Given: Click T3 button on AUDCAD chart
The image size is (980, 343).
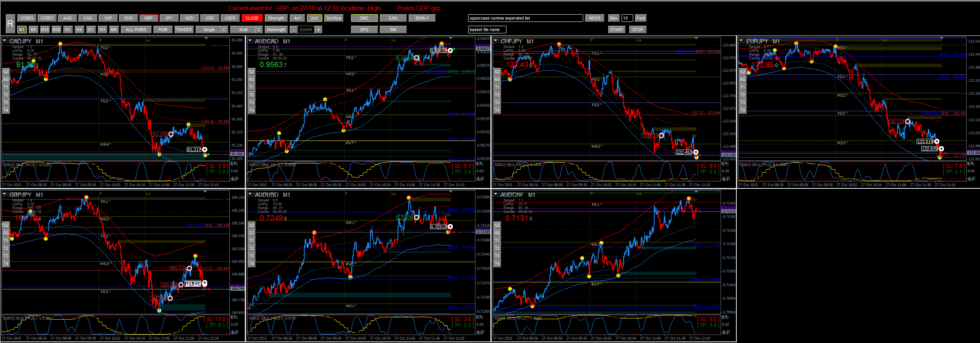Looking at the screenshot, I should (252, 102).
